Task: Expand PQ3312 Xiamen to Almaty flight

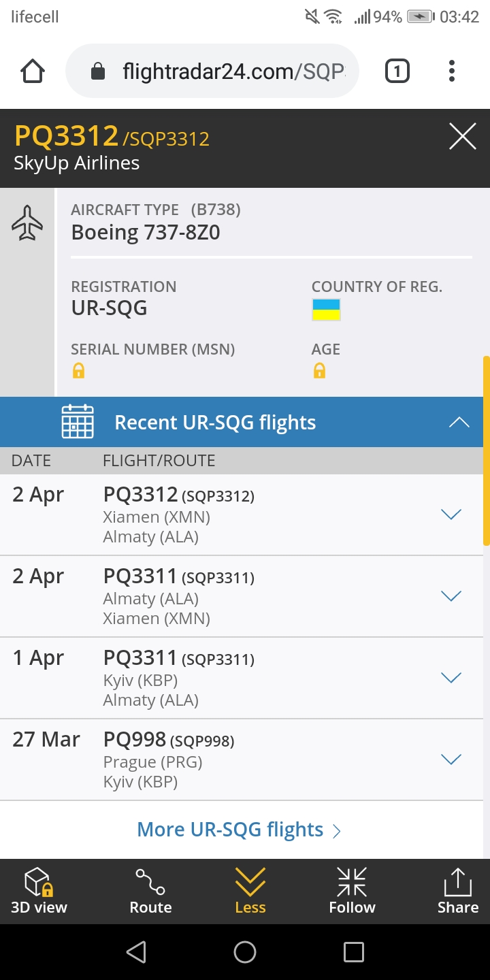Action: (451, 514)
